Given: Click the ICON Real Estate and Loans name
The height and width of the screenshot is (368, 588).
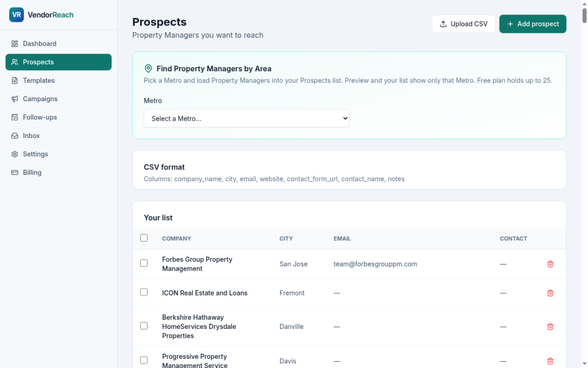Looking at the screenshot, I should click(205, 293).
